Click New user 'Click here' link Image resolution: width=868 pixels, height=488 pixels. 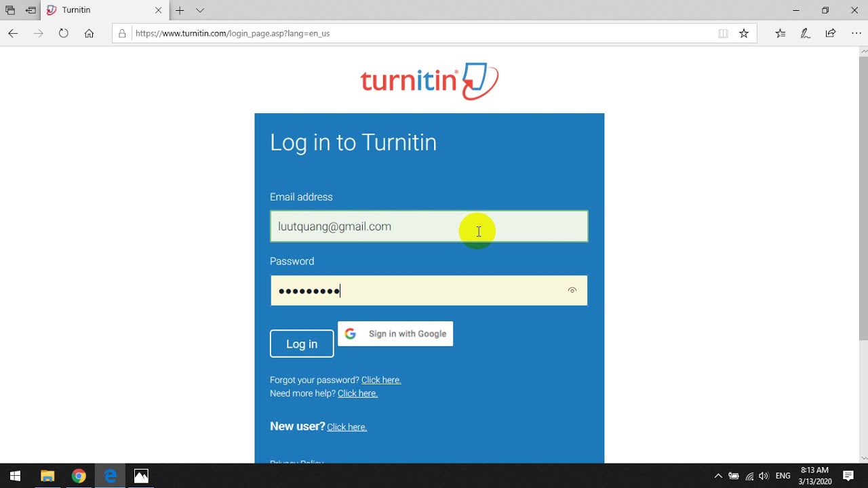tap(347, 427)
